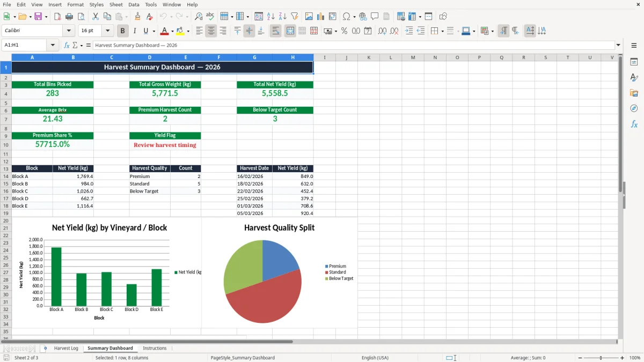The width and height of the screenshot is (644, 362).
Task: Toggle Wrap Text
Action: coord(275,31)
